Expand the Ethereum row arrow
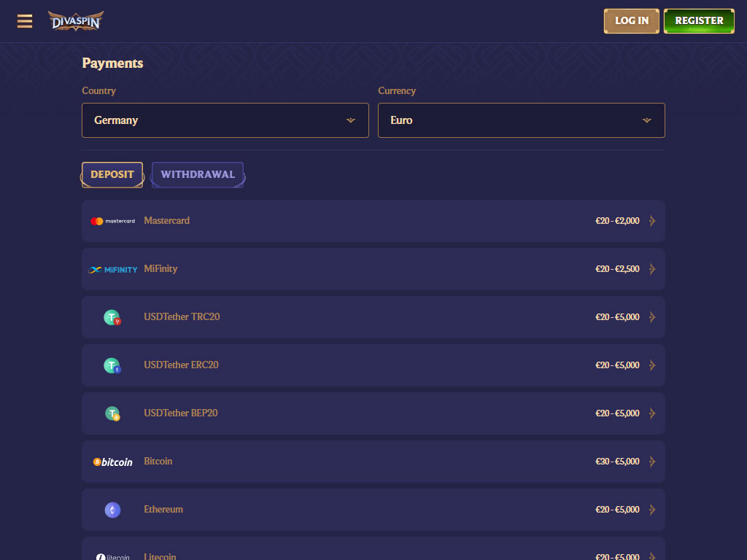This screenshot has width=747, height=560. pos(652,510)
